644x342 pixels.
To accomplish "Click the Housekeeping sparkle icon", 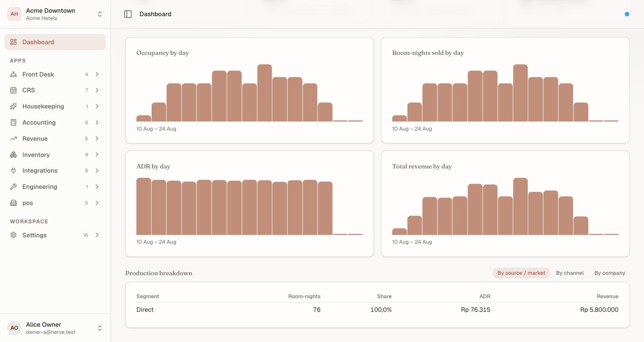I will (14, 106).
